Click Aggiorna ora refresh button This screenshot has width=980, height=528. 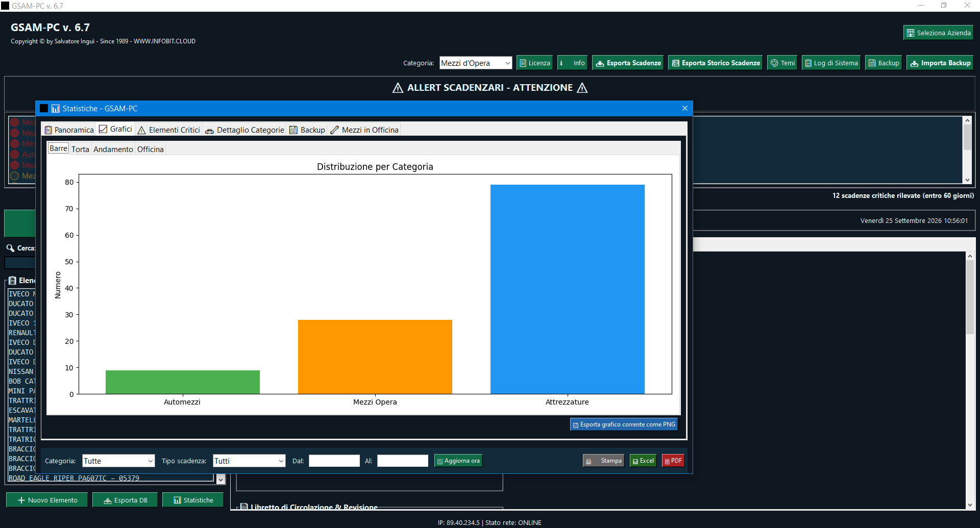(x=458, y=461)
